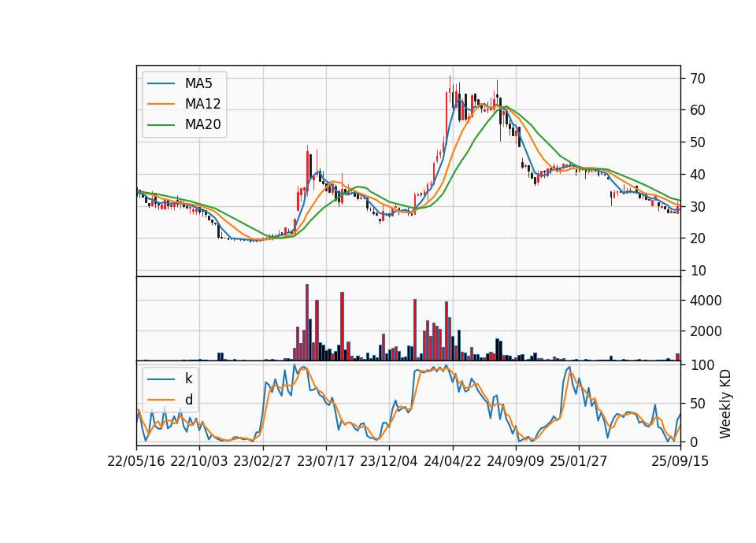Image resolution: width=756 pixels, height=543 pixels.
Task: Click the 23/12/04 date label
Action: tap(388, 461)
